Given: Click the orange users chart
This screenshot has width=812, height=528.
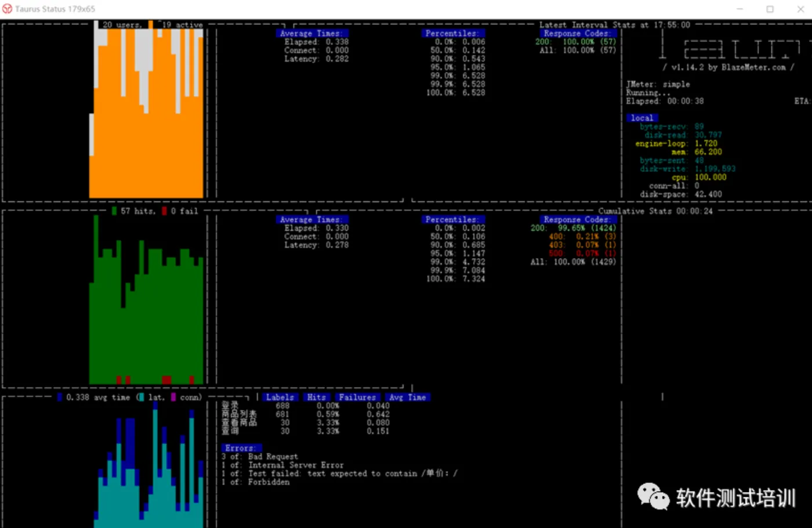Looking at the screenshot, I should (x=146, y=113).
